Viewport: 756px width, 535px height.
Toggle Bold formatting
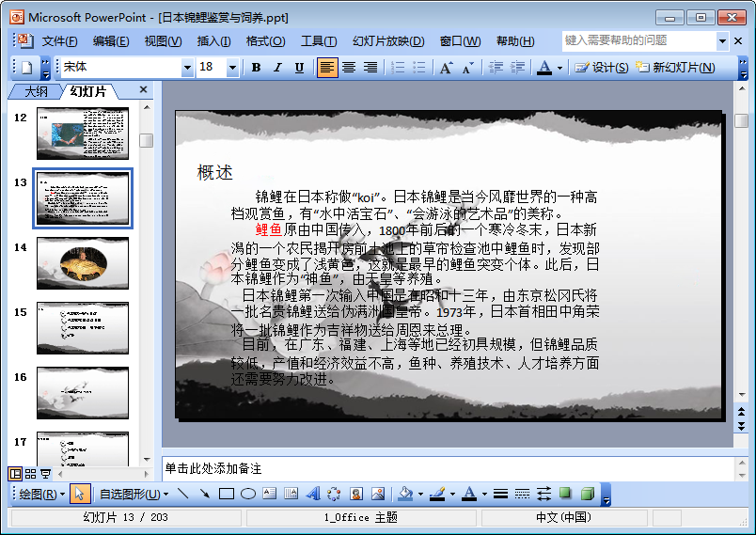(257, 68)
